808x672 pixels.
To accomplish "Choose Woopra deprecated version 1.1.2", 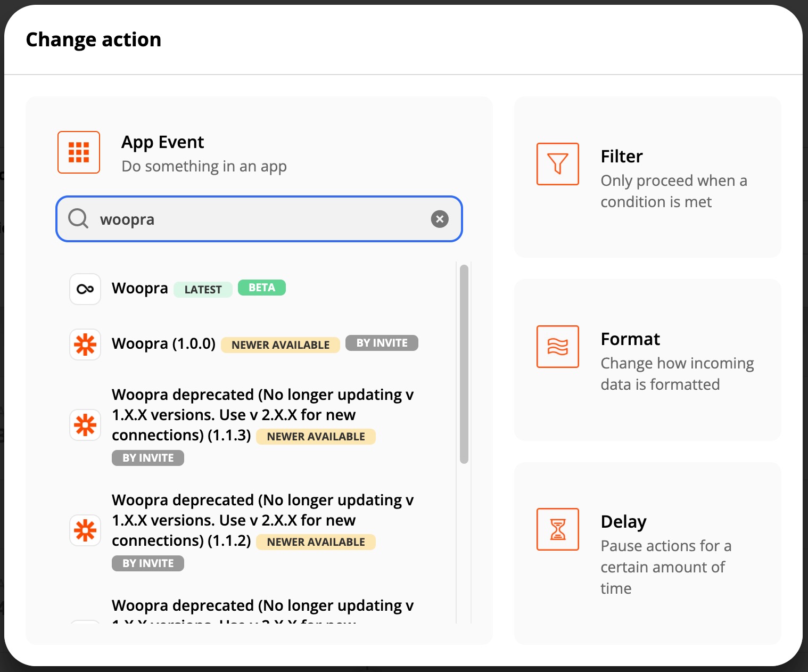I will [262, 520].
